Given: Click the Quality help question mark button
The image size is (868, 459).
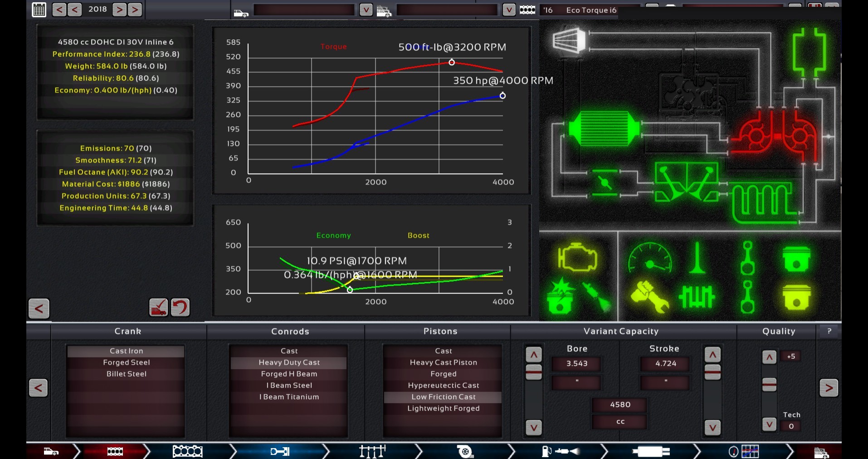Looking at the screenshot, I should pyautogui.click(x=829, y=332).
